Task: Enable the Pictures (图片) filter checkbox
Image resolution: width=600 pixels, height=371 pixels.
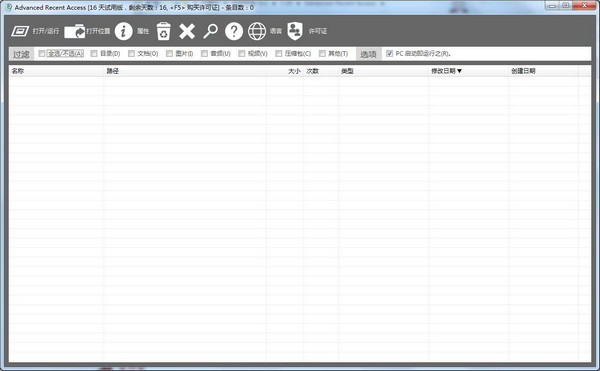Action: point(169,54)
